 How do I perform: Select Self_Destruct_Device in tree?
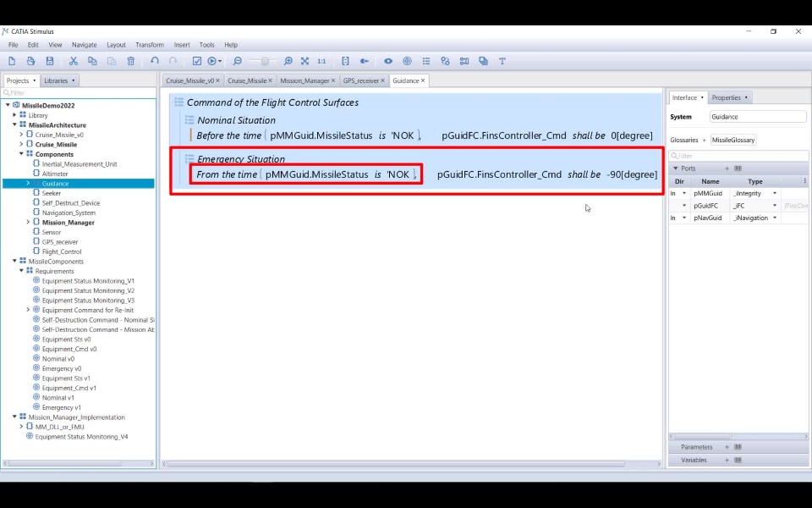[71, 203]
